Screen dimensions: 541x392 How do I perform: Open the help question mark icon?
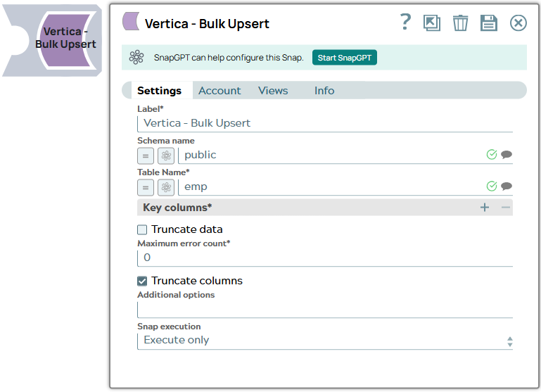(x=405, y=22)
